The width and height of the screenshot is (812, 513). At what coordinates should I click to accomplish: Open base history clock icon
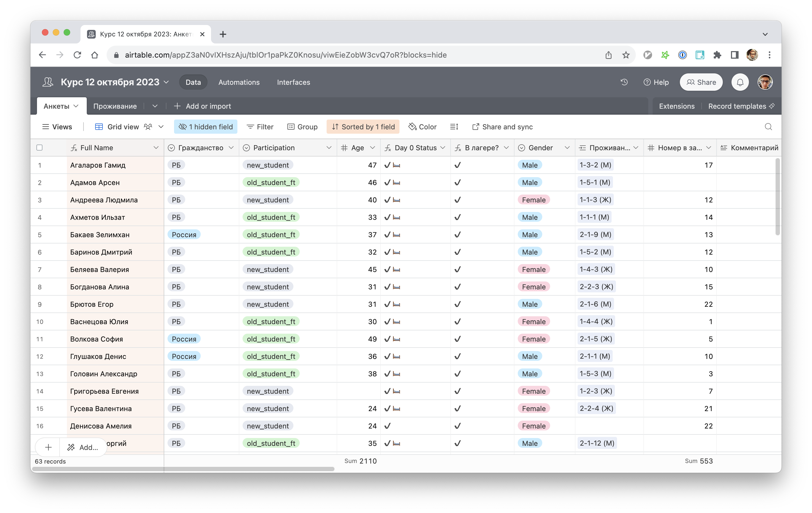tap(624, 82)
